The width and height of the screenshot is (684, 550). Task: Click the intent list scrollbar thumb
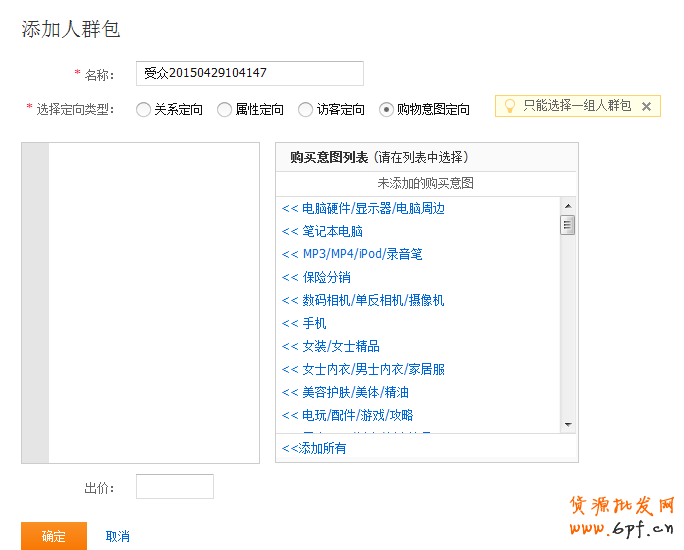click(x=568, y=225)
